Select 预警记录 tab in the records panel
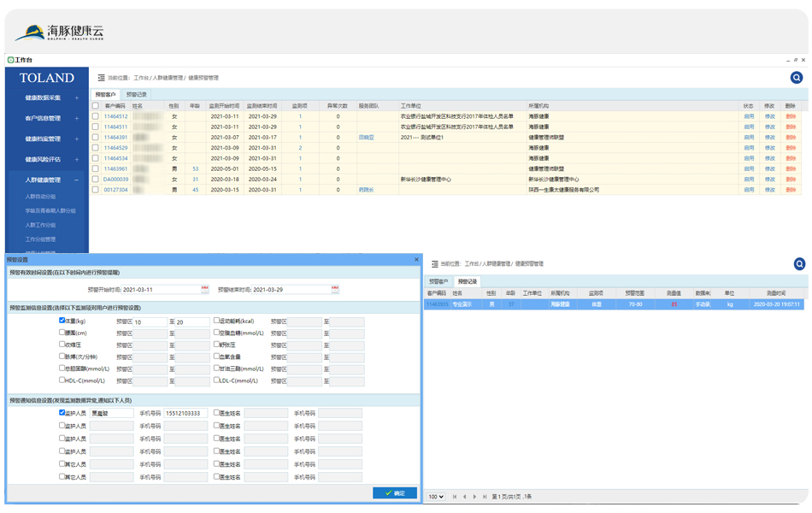This screenshot has height=513, width=812. click(467, 281)
